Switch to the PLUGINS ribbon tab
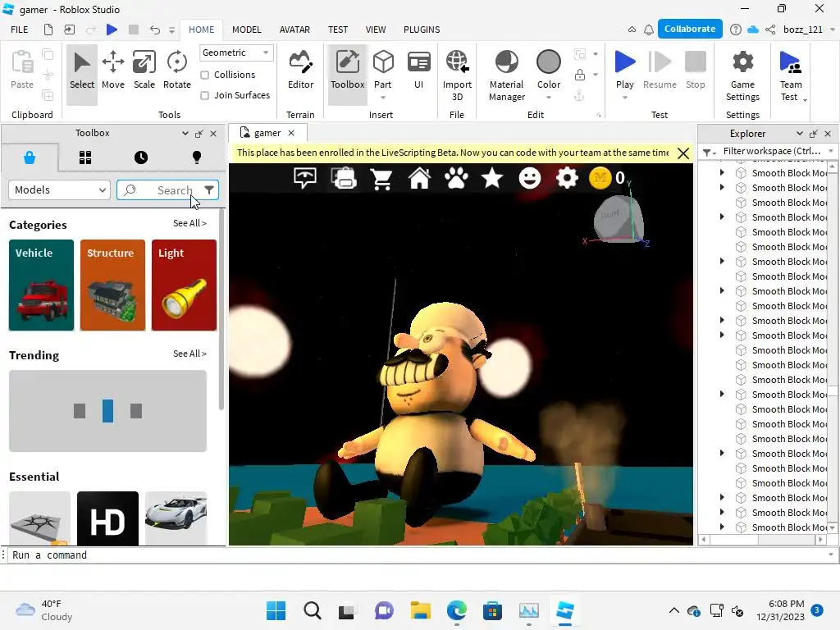This screenshot has height=630, width=840. pyautogui.click(x=422, y=30)
